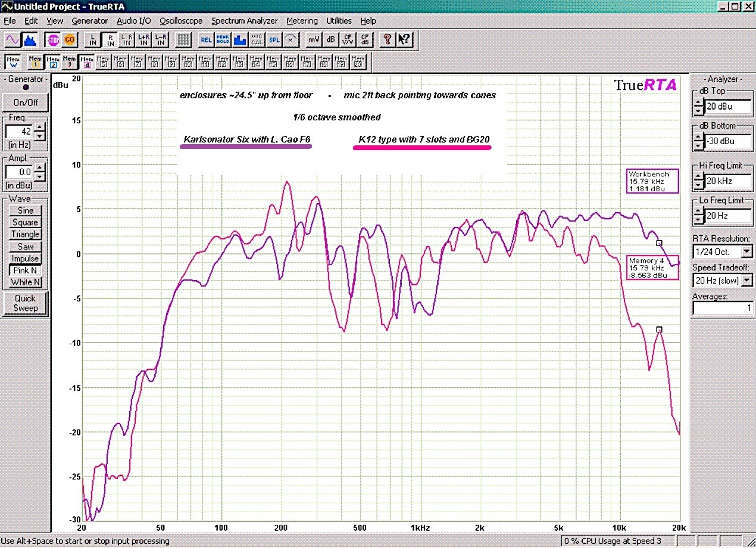Click the Karlsonator Six legend label
This screenshot has height=548, width=756.
(248, 139)
